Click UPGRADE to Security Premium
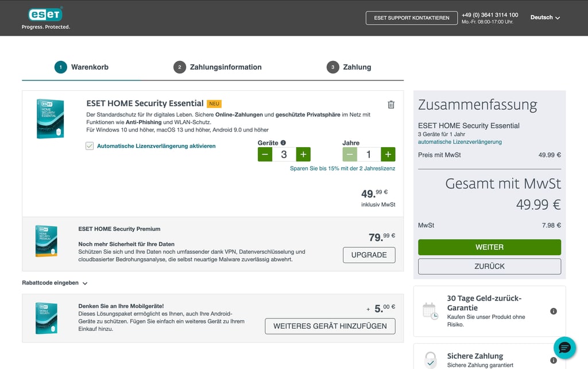Screen dimensions: 588x369 [x=369, y=255]
